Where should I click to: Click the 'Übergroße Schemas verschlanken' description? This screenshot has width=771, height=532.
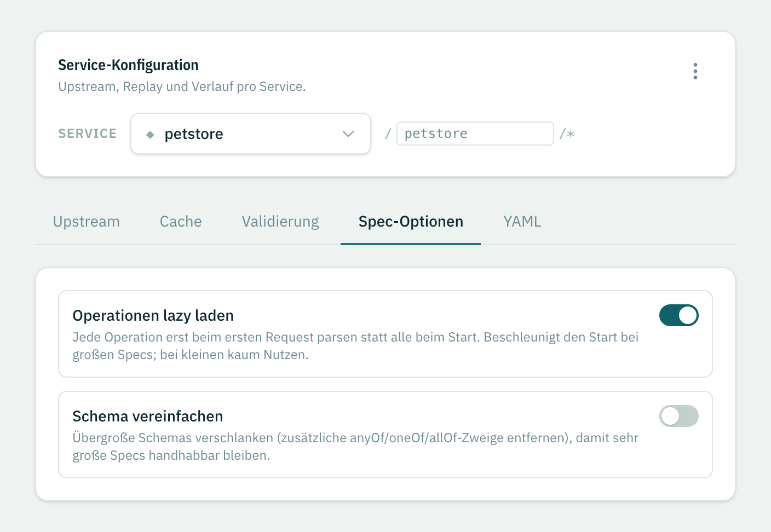[x=355, y=447]
